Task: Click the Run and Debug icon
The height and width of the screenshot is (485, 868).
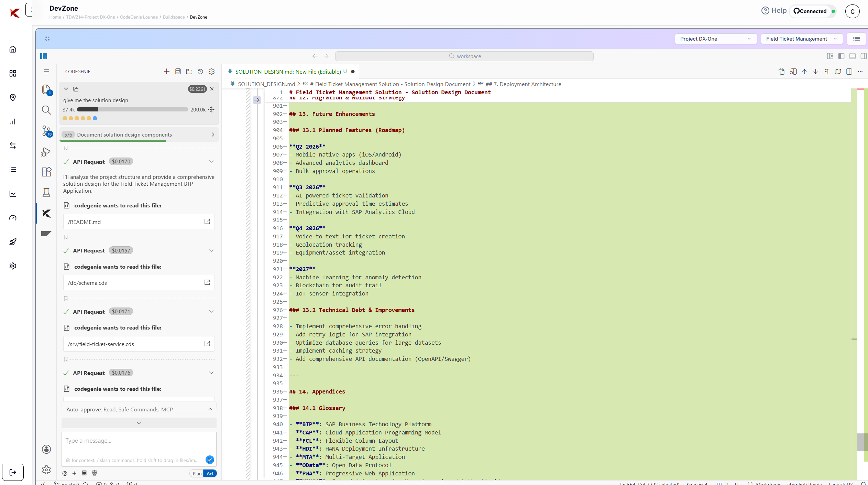Action: [46, 152]
